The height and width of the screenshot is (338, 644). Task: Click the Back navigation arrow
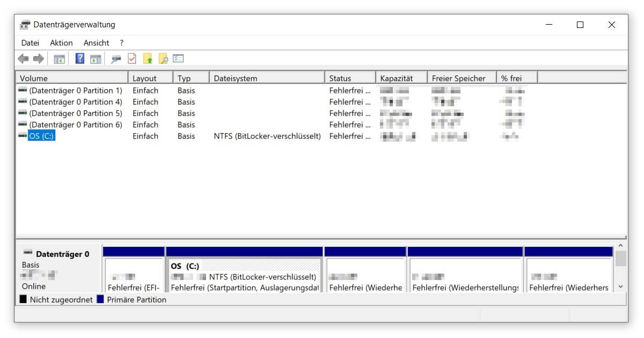[x=24, y=58]
